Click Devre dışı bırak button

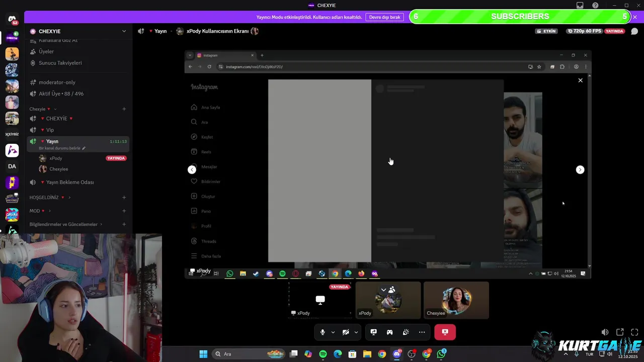point(384,17)
